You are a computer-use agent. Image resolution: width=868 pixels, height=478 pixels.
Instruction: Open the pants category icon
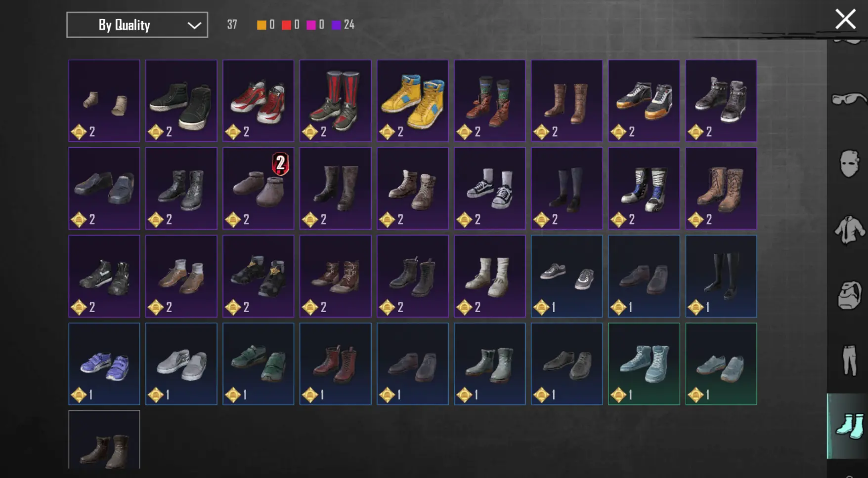(849, 360)
